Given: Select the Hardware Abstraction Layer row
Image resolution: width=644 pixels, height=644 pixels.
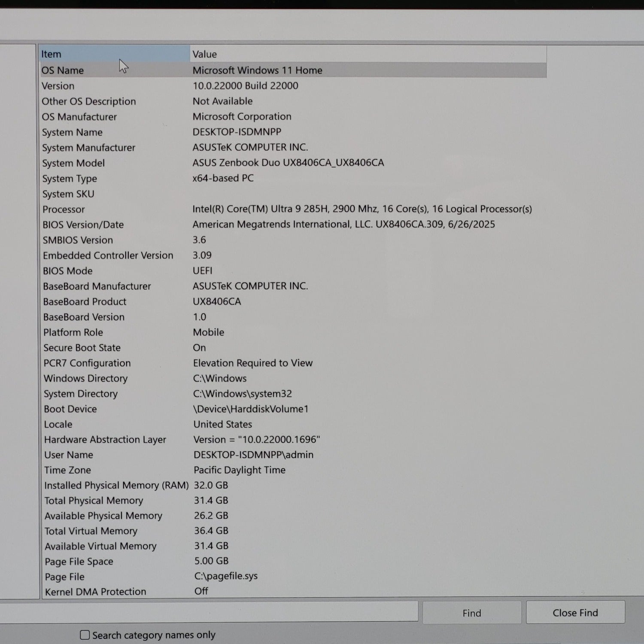Looking at the screenshot, I should (x=105, y=440).
